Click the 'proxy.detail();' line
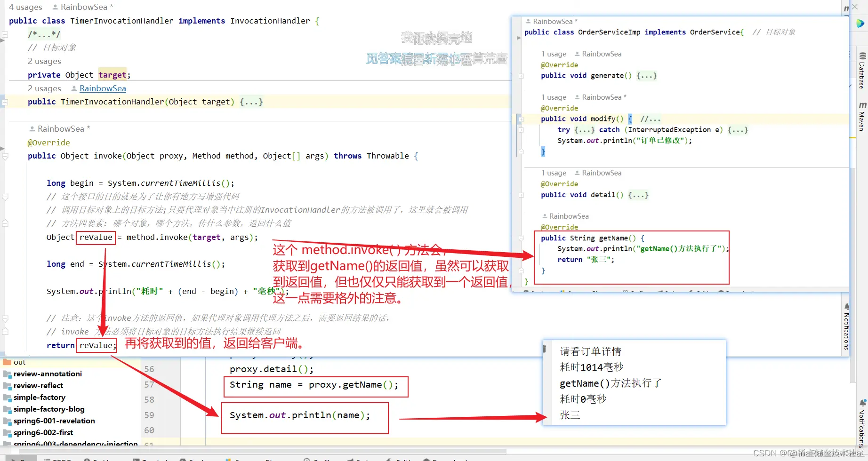Viewport: 868px width, 461px height. tap(272, 369)
